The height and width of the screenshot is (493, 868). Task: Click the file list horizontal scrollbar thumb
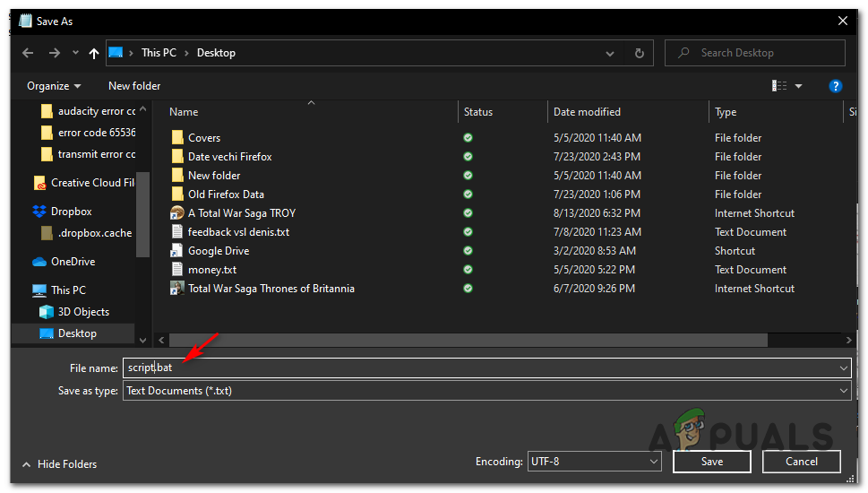tap(468, 340)
